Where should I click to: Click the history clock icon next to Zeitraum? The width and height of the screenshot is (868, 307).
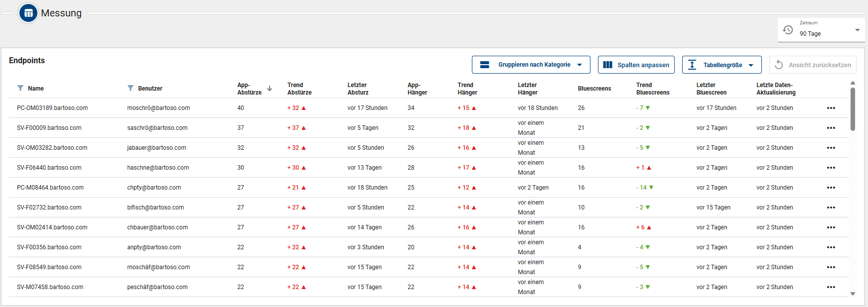[788, 30]
